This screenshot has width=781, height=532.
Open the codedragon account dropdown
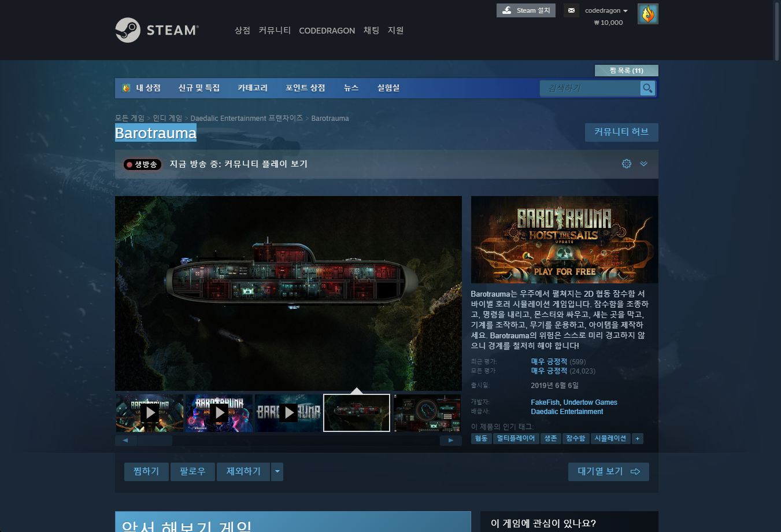coord(606,10)
